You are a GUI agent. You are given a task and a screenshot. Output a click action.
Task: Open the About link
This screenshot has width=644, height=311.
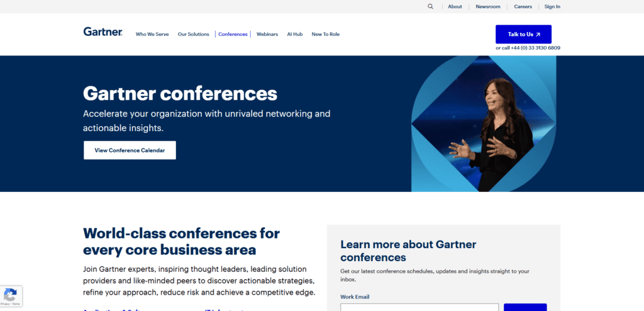click(x=455, y=6)
